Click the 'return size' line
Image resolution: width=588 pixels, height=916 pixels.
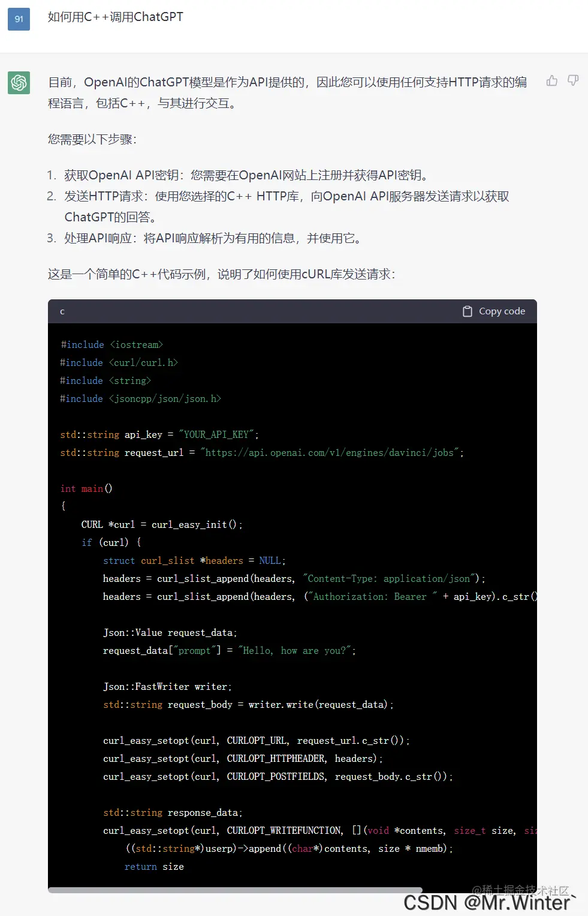(x=154, y=866)
